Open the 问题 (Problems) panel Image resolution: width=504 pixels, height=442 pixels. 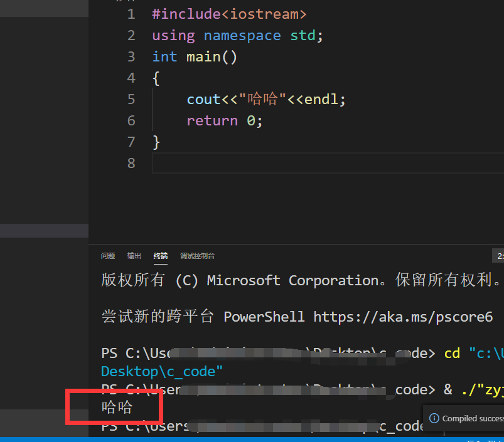pos(107,256)
